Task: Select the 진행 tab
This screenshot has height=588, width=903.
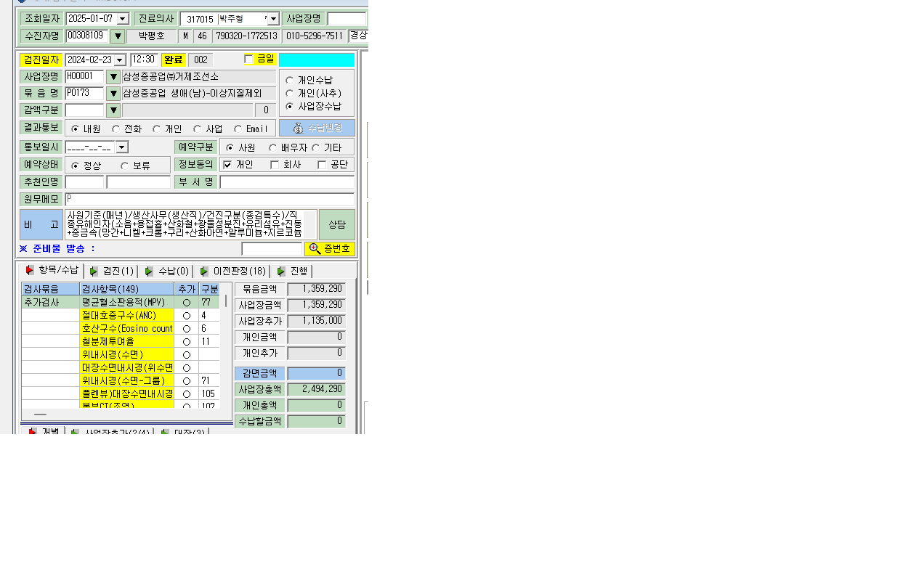Action: [x=293, y=271]
